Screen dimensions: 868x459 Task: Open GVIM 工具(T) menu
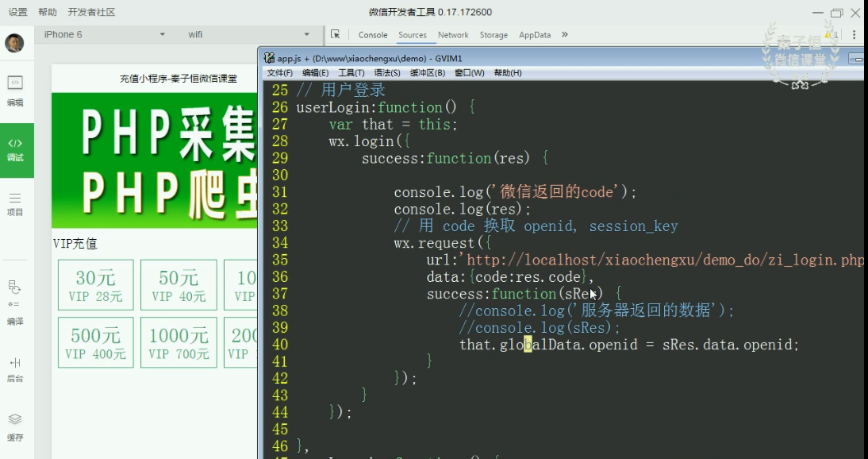click(x=351, y=73)
